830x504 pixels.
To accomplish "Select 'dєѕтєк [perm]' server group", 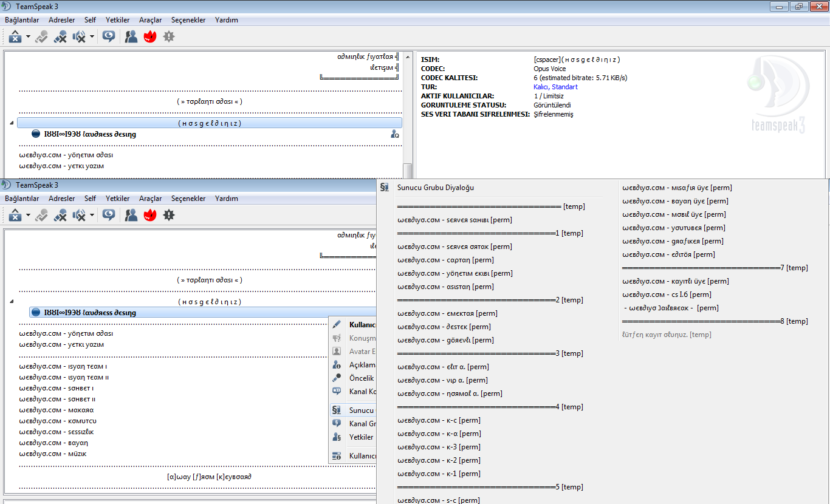I will pos(445,327).
